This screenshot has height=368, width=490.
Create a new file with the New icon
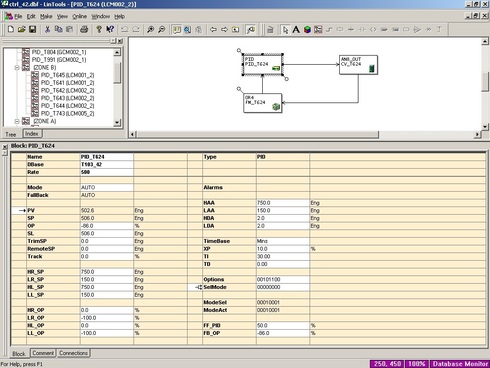pyautogui.click(x=11, y=29)
